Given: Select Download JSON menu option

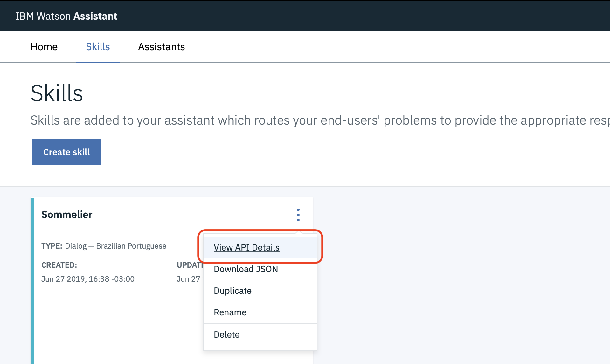Looking at the screenshot, I should (260, 269).
